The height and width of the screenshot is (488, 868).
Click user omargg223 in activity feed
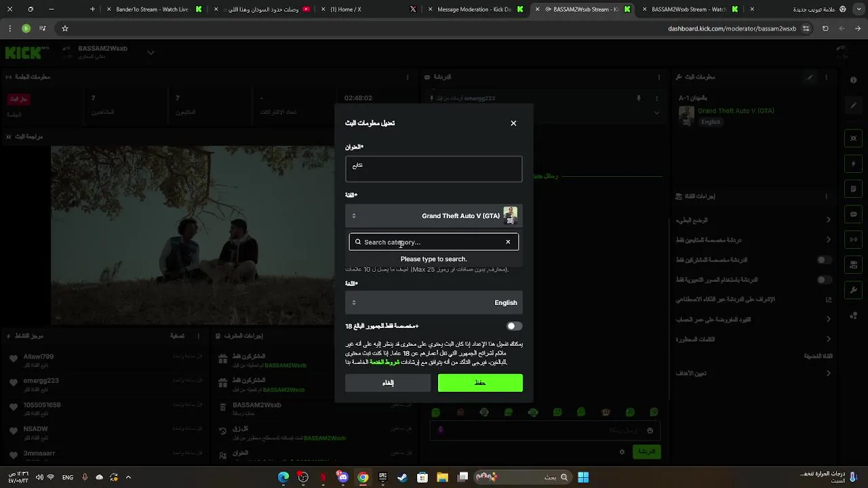(x=41, y=381)
